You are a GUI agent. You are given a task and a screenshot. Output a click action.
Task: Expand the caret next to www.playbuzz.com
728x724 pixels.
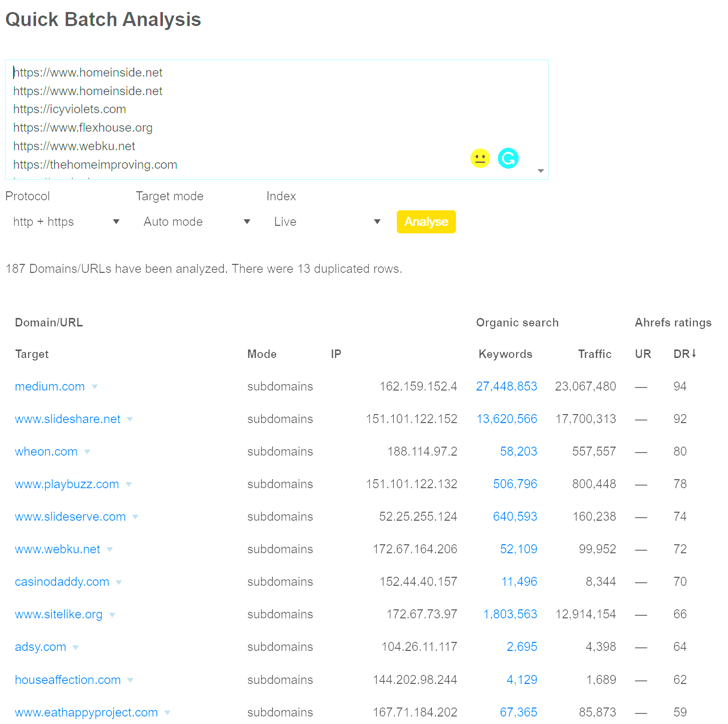tap(129, 484)
